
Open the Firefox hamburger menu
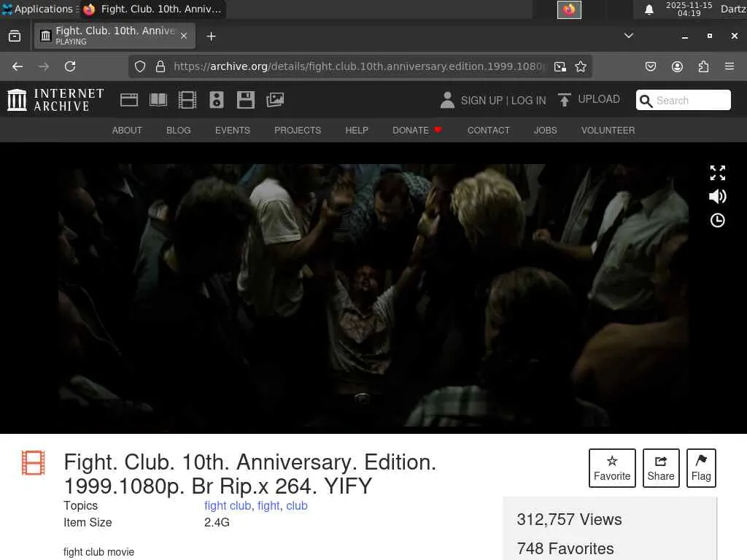click(x=729, y=66)
